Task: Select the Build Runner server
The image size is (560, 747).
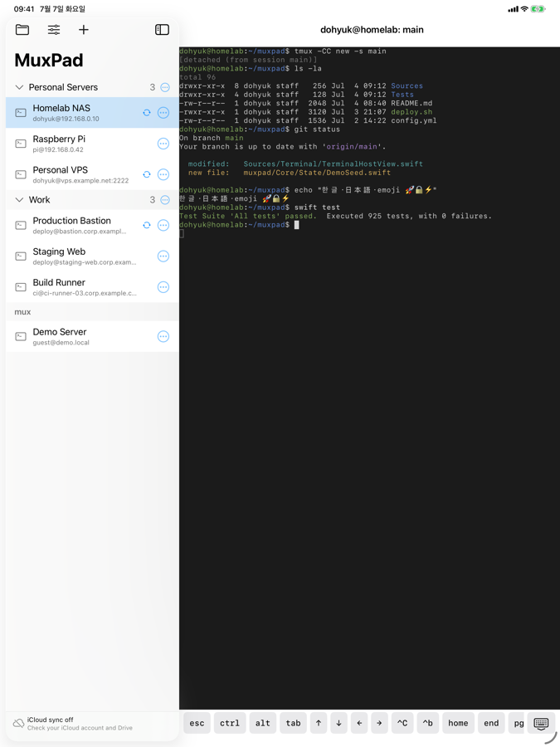Action: [92, 287]
